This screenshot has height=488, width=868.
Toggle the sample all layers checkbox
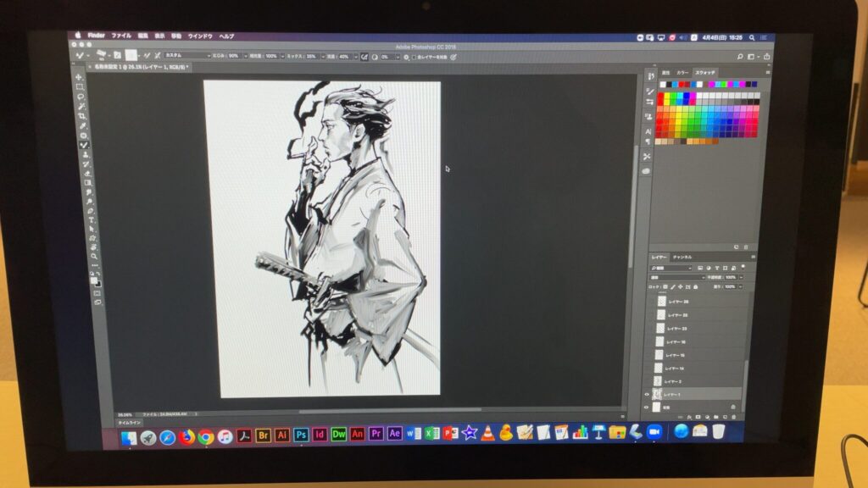(x=414, y=57)
